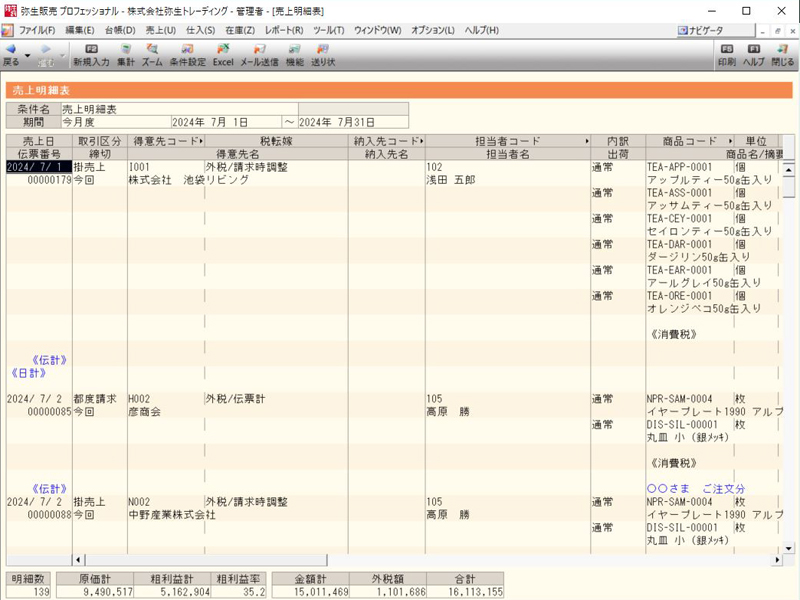The height and width of the screenshot is (600, 800).
Task: Expand 担当者コード column header arrow
Action: 587,141
